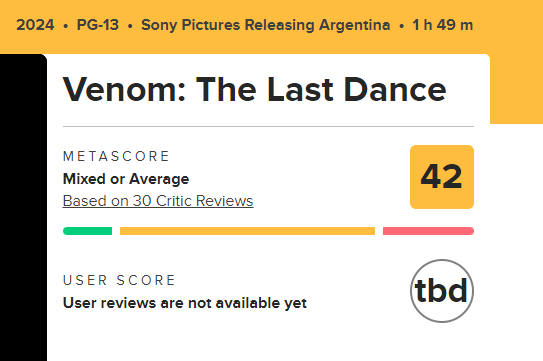Click the tbd user score circle
Image resolution: width=543 pixels, height=361 pixels.
coord(442,291)
